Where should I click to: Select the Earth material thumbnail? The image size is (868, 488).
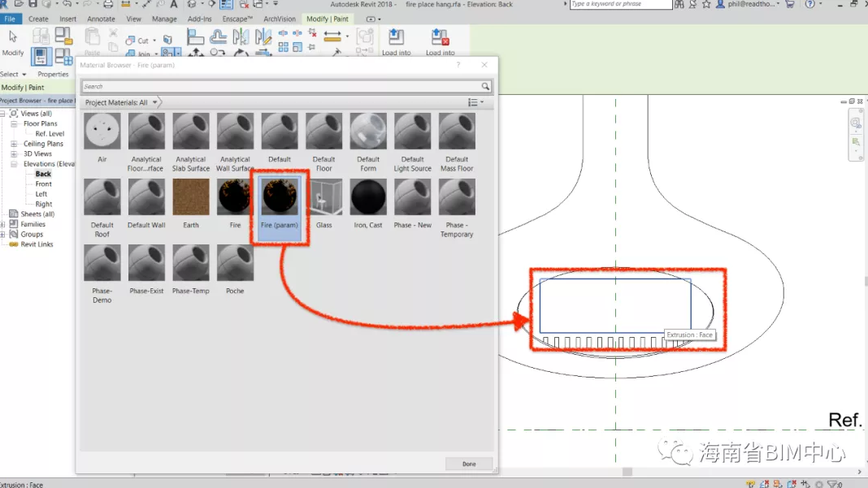pyautogui.click(x=190, y=197)
